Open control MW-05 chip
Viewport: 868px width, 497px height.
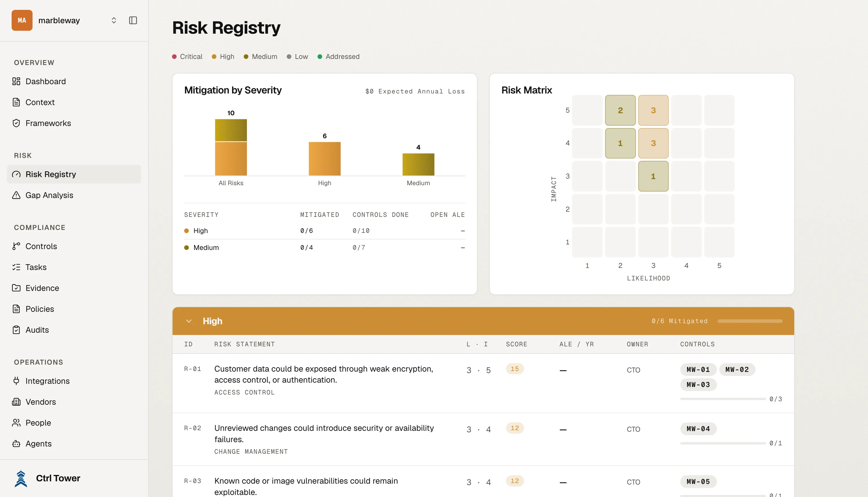click(x=698, y=481)
